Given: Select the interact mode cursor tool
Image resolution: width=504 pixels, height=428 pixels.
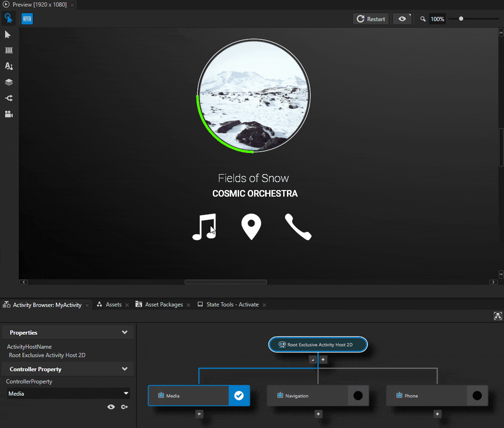Looking at the screenshot, I should pyautogui.click(x=8, y=19).
